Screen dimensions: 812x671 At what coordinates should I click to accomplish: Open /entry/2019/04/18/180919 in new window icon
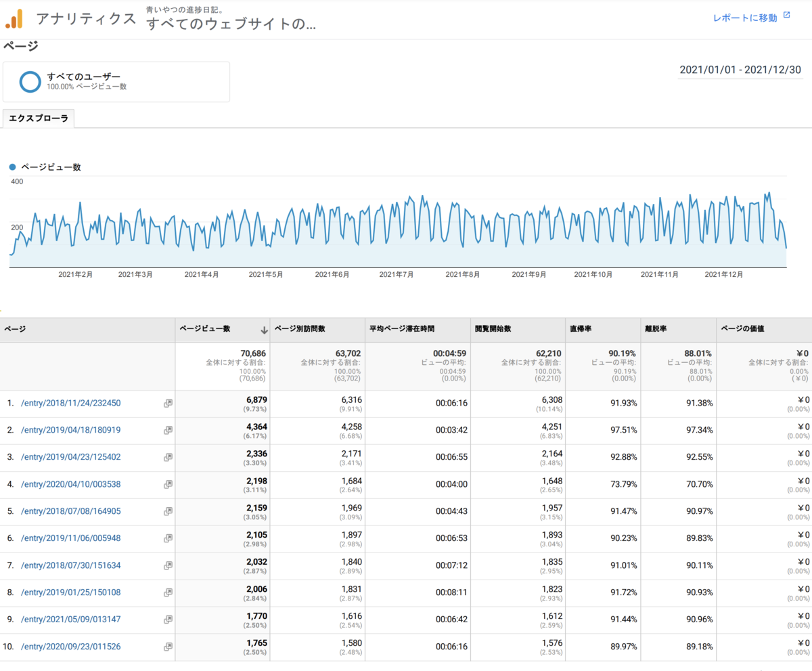(x=168, y=430)
